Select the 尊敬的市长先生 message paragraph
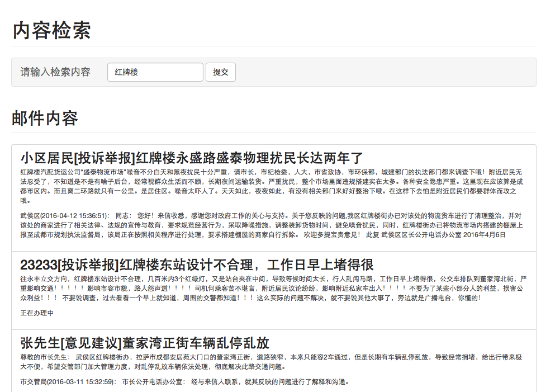 (271, 362)
